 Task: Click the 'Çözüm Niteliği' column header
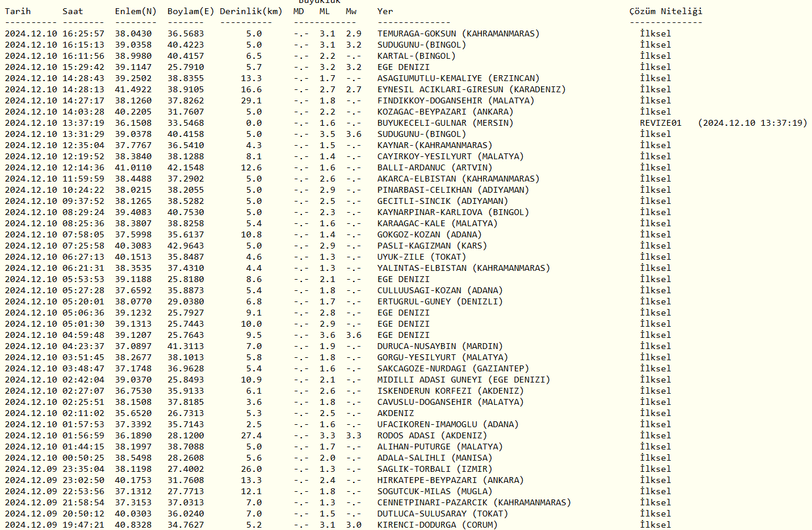[666, 11]
